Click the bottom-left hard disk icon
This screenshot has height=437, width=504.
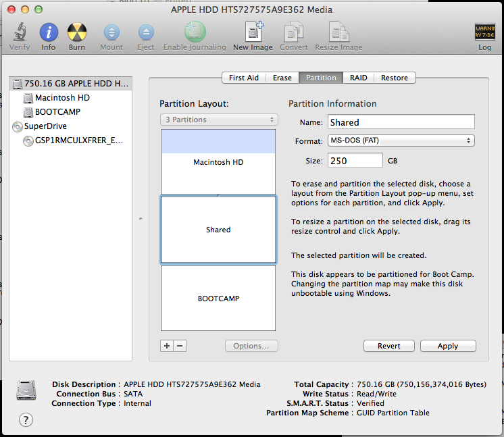point(26,390)
